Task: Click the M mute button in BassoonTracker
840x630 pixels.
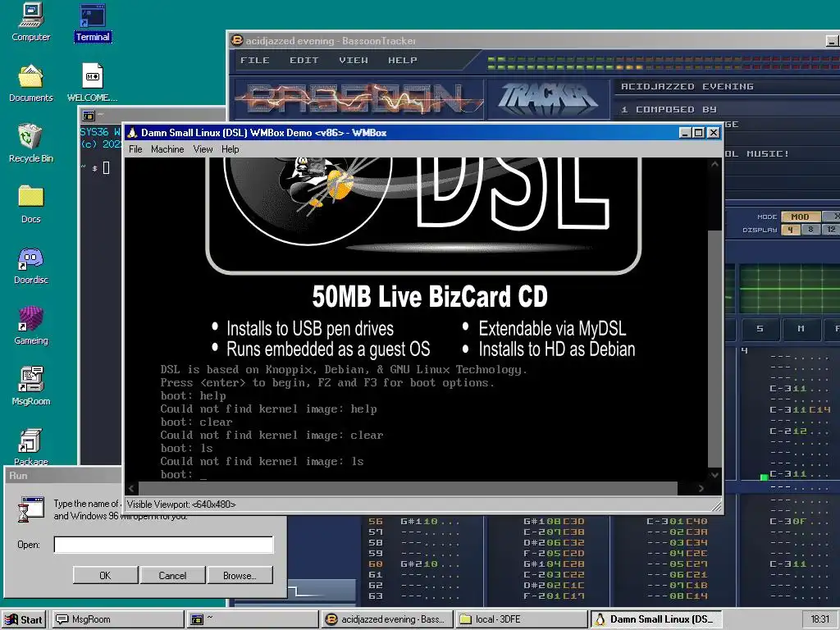Action: pyautogui.click(x=801, y=328)
